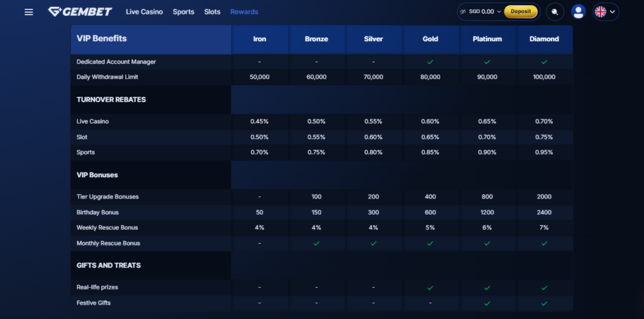
Task: Click Platinum Real-life prizes checkmark
Action: tap(487, 288)
